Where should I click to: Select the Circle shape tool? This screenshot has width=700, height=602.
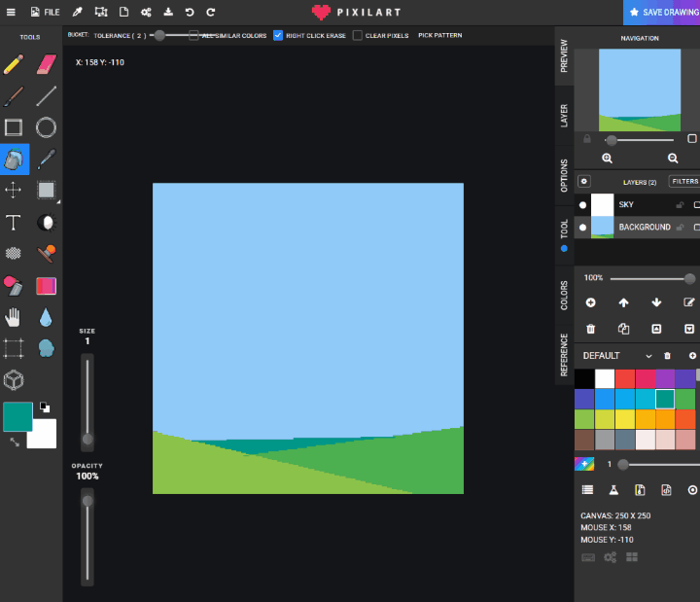tap(46, 127)
